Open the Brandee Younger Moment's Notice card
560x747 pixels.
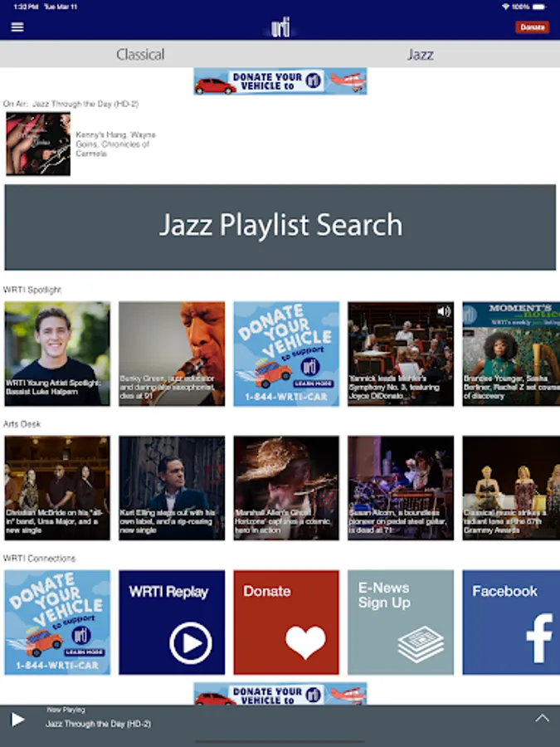[511, 354]
